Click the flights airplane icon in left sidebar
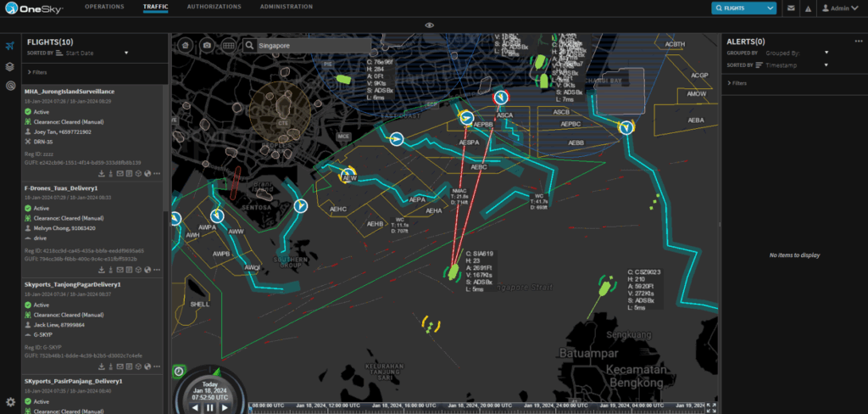Image resolution: width=868 pixels, height=414 pixels. pos(10,46)
